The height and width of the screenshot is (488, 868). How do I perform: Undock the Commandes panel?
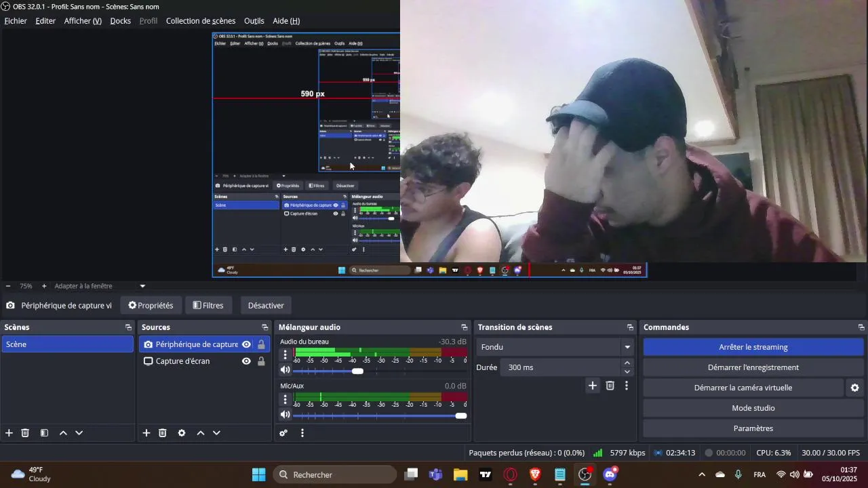coord(861,327)
